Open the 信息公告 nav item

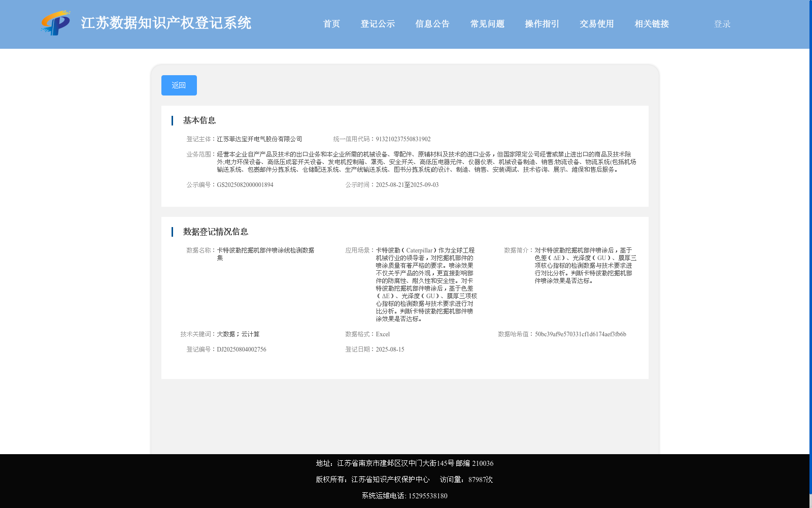point(432,24)
